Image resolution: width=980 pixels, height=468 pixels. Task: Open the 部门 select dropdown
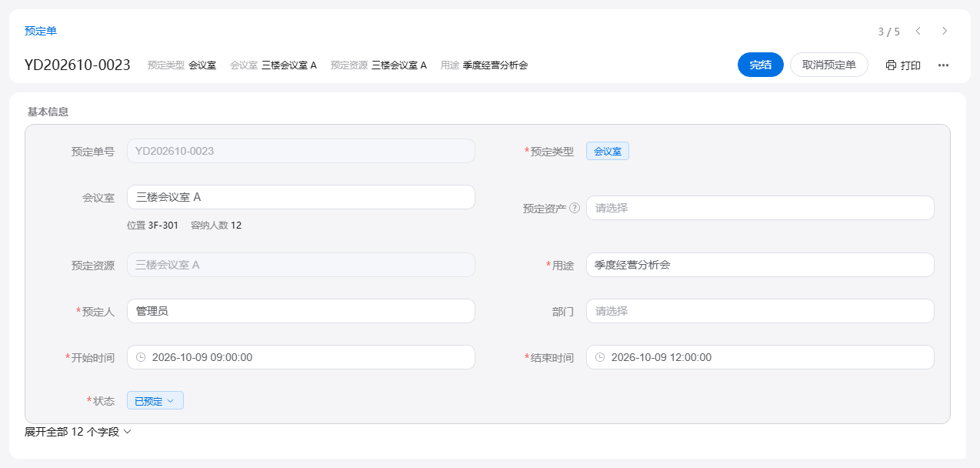(x=760, y=311)
